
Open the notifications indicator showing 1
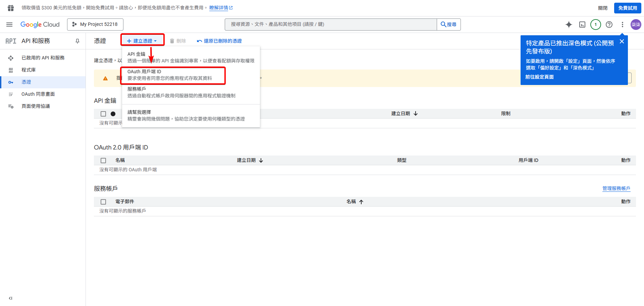596,24
